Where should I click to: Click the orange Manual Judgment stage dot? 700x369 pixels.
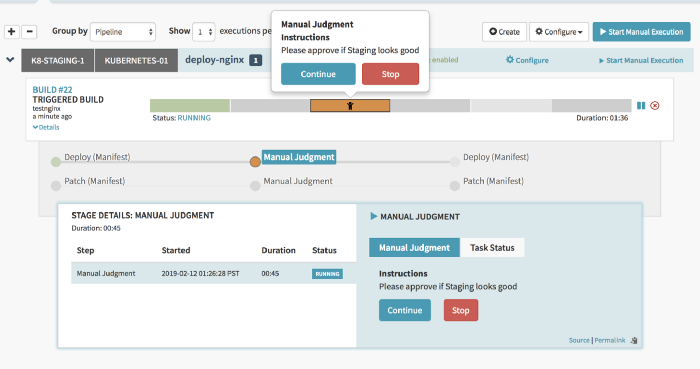pyautogui.click(x=255, y=162)
